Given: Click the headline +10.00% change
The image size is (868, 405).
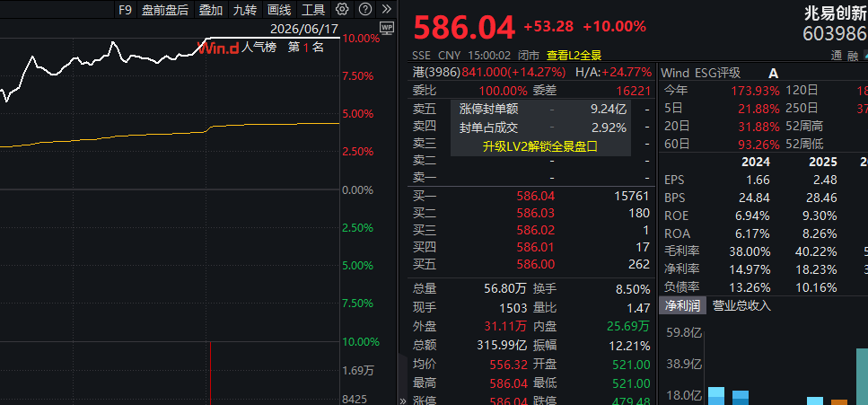Looking at the screenshot, I should coord(615,26).
